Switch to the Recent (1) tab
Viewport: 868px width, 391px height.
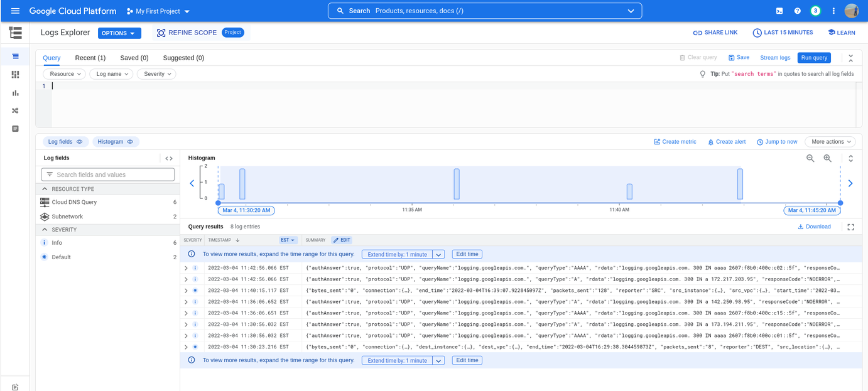(x=90, y=58)
